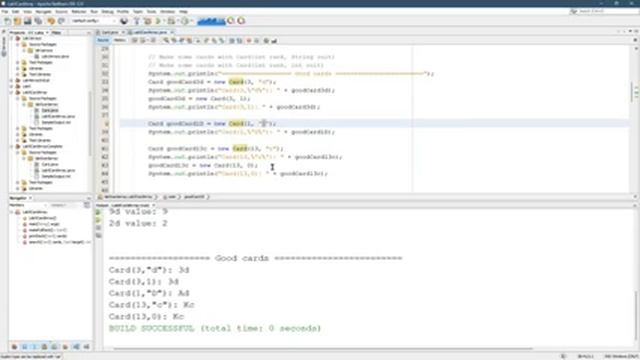Image resolution: width=640 pixels, height=360 pixels.
Task: Click the Output panel horizontal scrollbar
Action: (x=322, y=349)
